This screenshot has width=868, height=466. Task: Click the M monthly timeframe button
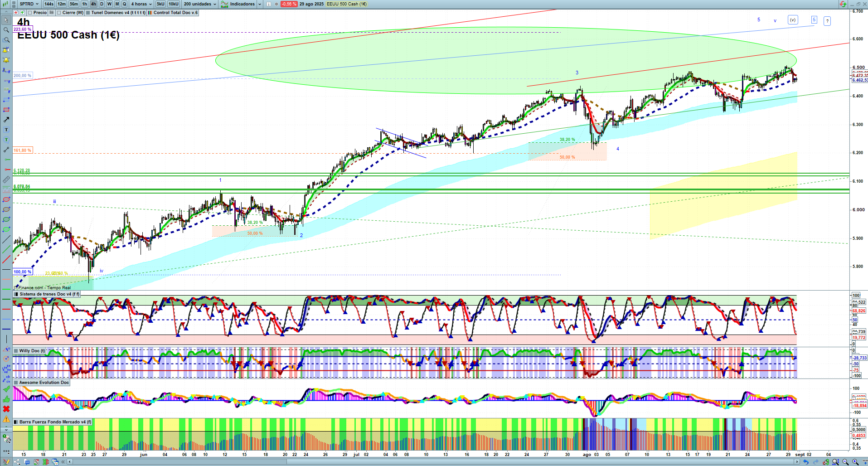(117, 4)
